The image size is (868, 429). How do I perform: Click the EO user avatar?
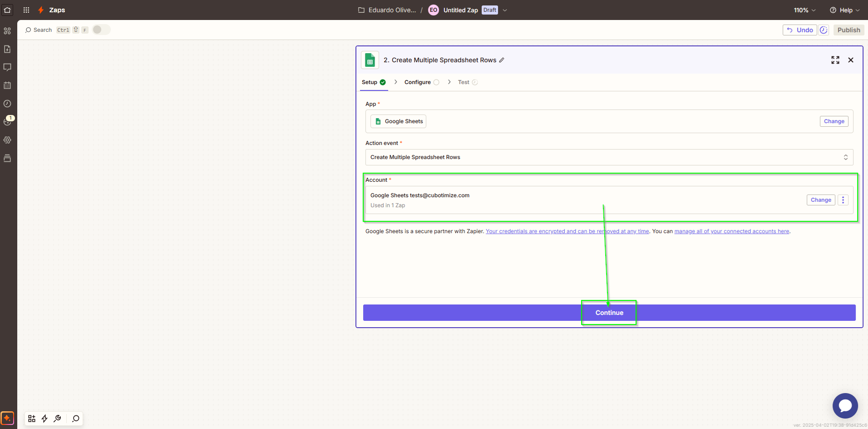pos(434,10)
